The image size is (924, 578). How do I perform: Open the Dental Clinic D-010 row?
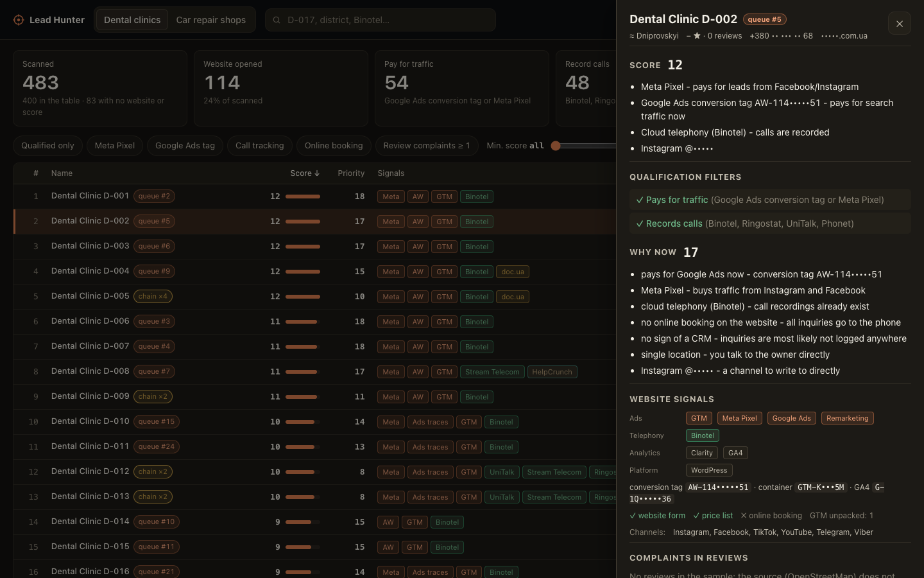[314, 422]
